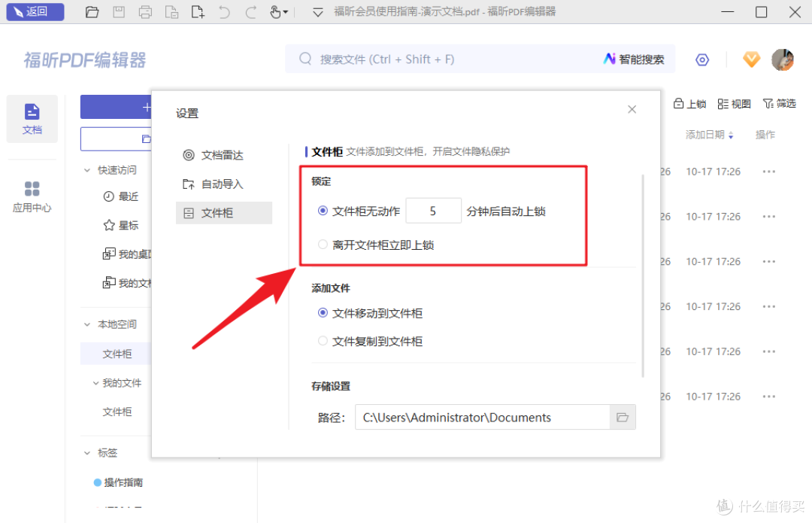Screen dimensions: 812x523
Task: Click the create-new-page toolbar icon
Action: coord(197,11)
